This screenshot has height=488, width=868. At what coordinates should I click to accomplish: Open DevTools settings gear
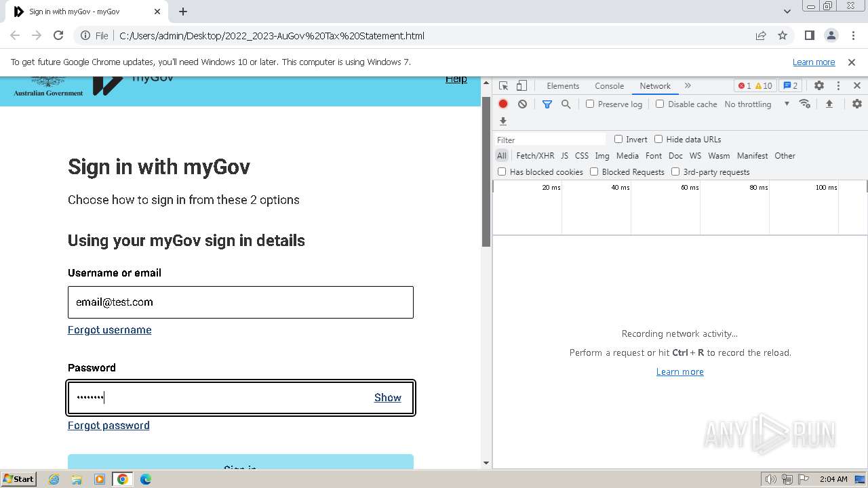click(x=819, y=85)
